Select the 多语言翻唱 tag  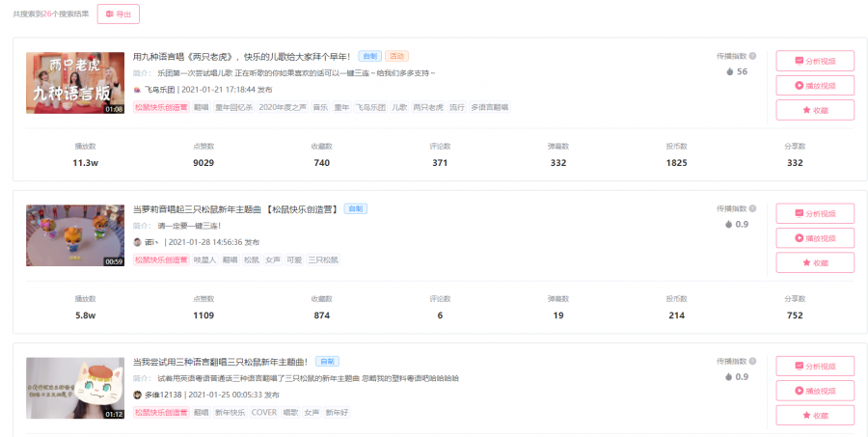click(x=490, y=107)
